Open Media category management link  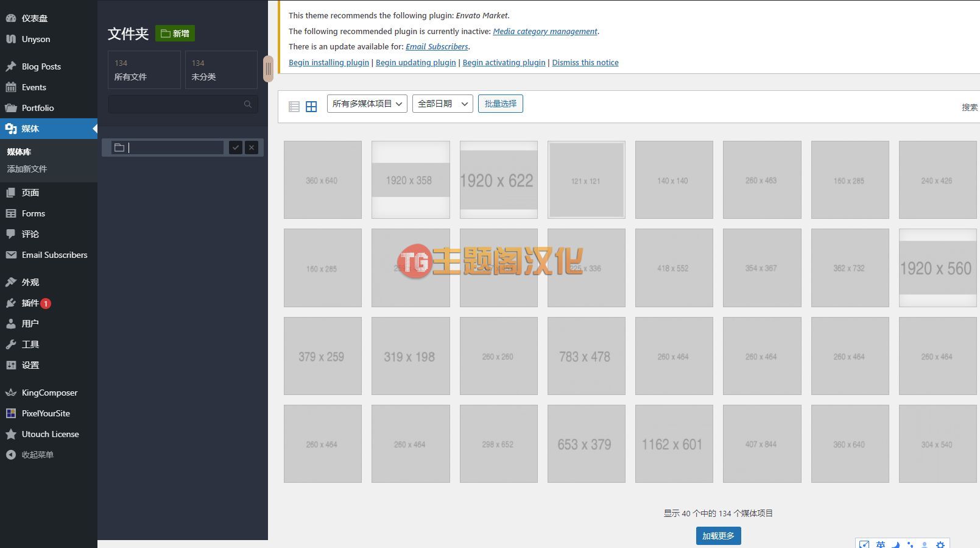[545, 31]
